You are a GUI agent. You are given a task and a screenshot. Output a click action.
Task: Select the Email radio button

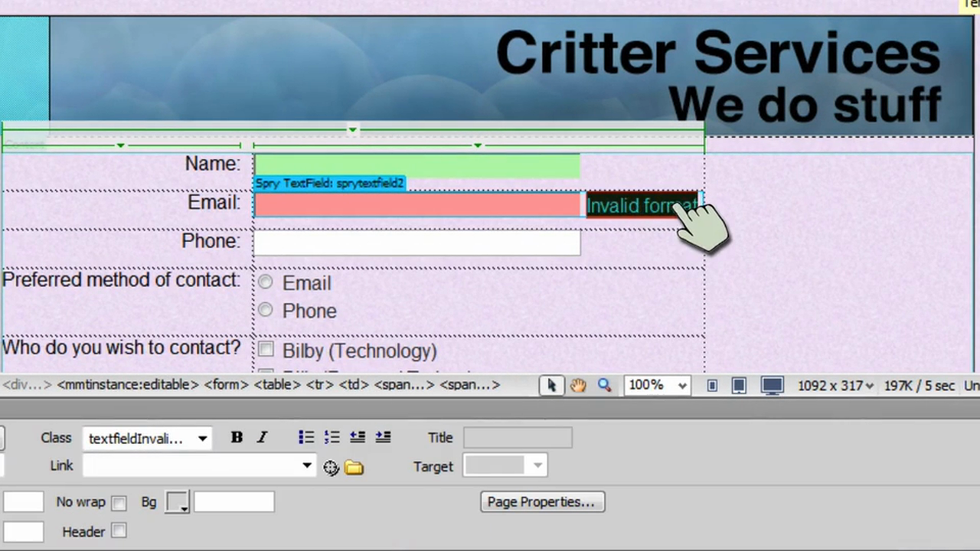[x=265, y=282]
